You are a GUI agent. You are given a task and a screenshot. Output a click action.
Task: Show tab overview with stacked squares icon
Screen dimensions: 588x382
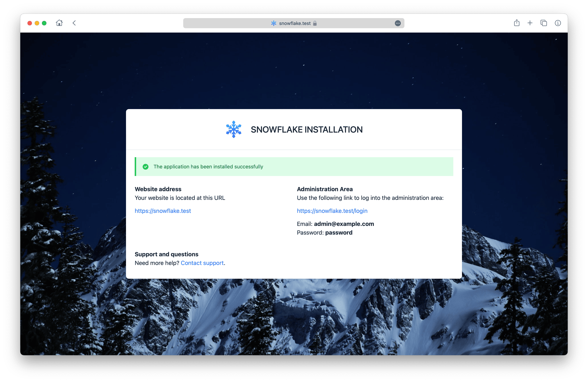[543, 23]
